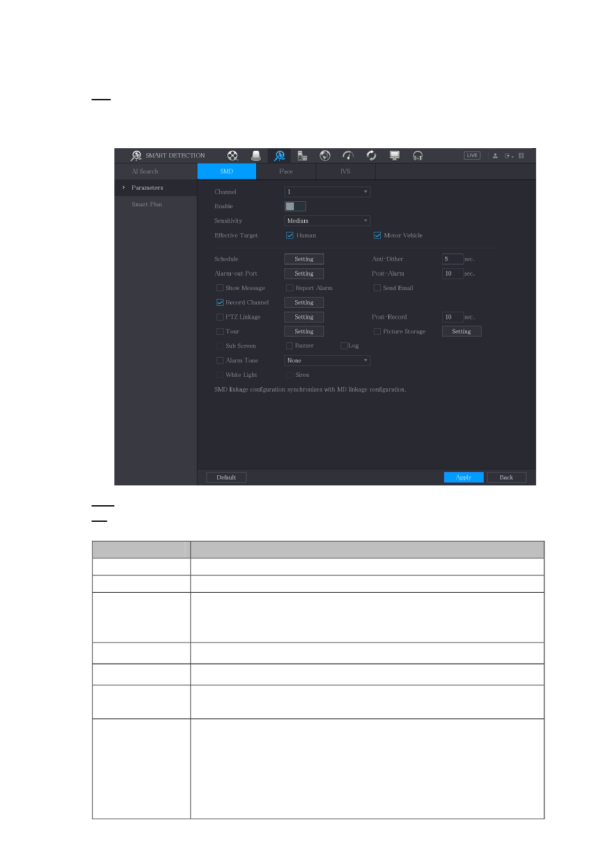Screen dimensions: 607x868
Task: Open the Face tab
Action: tap(286, 171)
